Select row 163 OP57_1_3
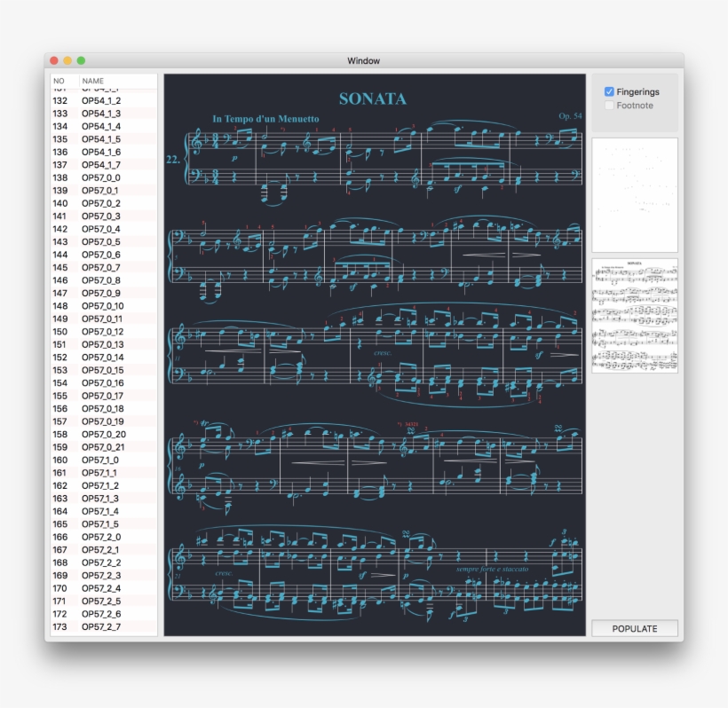 (x=104, y=499)
